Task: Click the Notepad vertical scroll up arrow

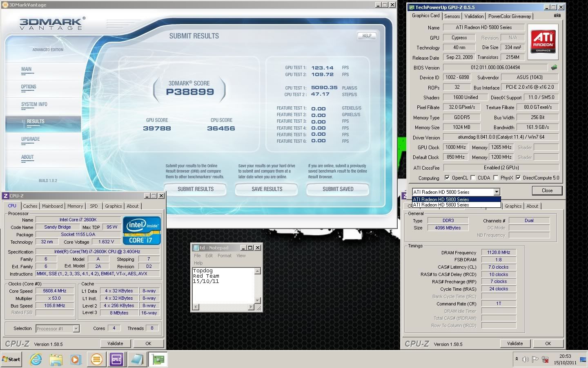Action: point(258,271)
